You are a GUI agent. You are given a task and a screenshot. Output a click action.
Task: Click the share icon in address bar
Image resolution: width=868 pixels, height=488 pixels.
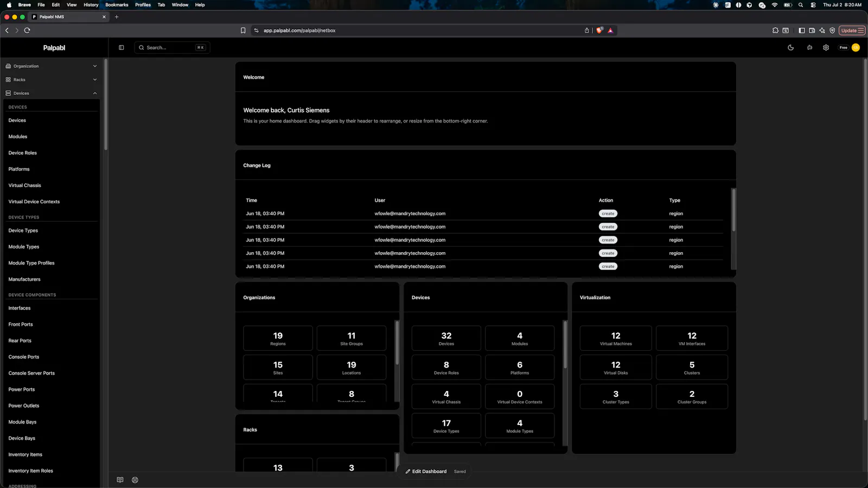coord(586,30)
